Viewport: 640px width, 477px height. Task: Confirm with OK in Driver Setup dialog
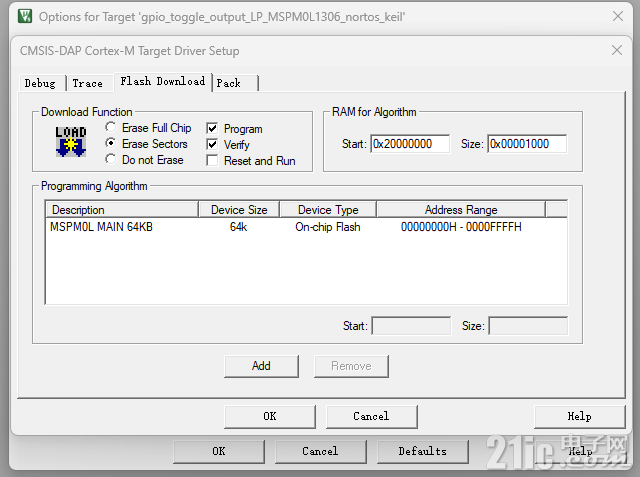[270, 417]
